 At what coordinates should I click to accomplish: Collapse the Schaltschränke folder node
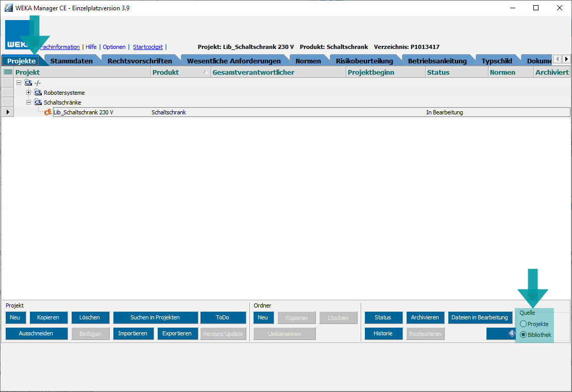click(29, 103)
